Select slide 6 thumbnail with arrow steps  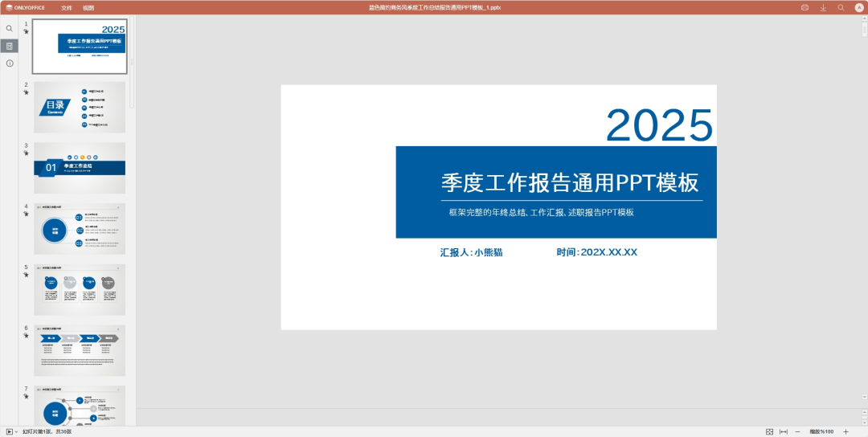(x=80, y=351)
